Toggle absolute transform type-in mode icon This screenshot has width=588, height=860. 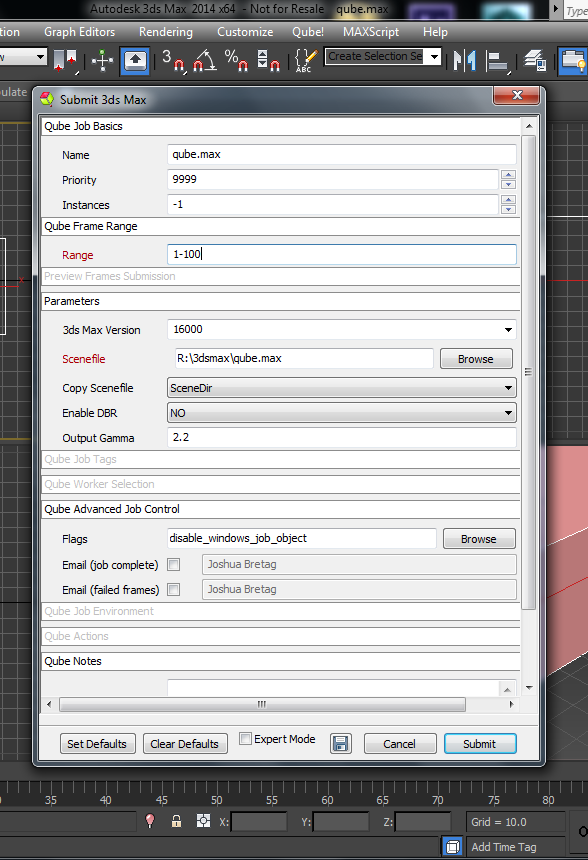[x=203, y=821]
